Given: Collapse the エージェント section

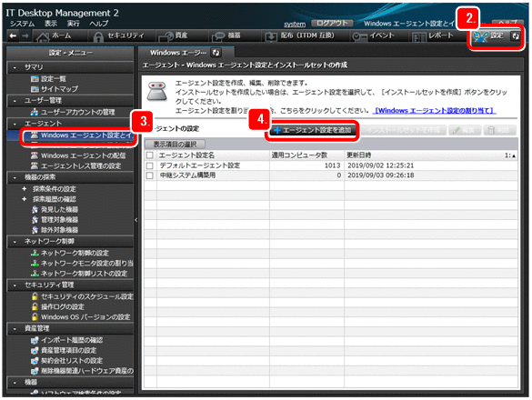Looking at the screenshot, I should click(15, 124).
